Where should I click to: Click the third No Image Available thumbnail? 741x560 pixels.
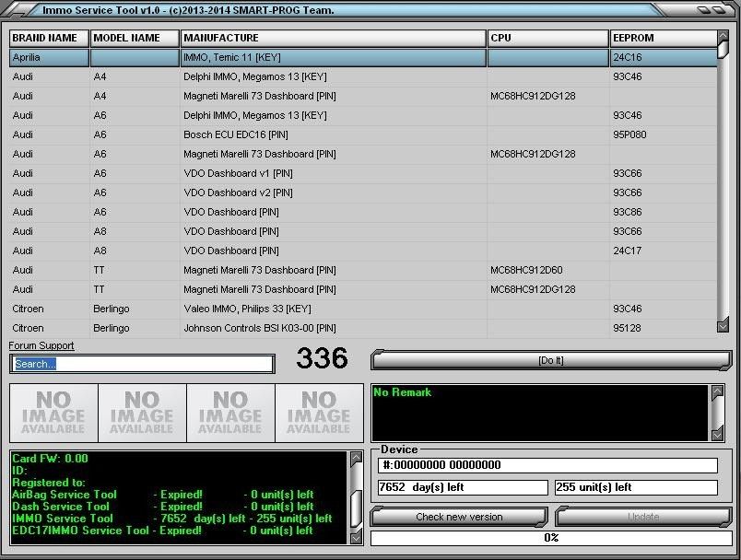[230, 414]
